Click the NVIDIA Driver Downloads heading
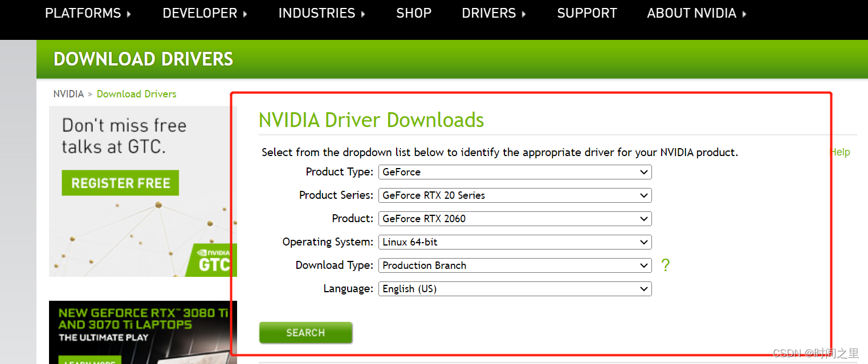The width and height of the screenshot is (868, 364). (371, 120)
